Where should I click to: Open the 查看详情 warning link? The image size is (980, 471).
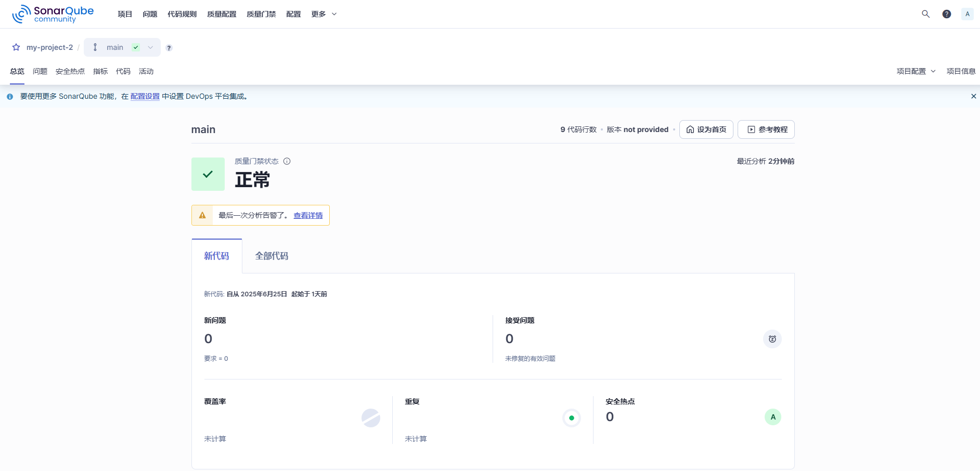(308, 215)
